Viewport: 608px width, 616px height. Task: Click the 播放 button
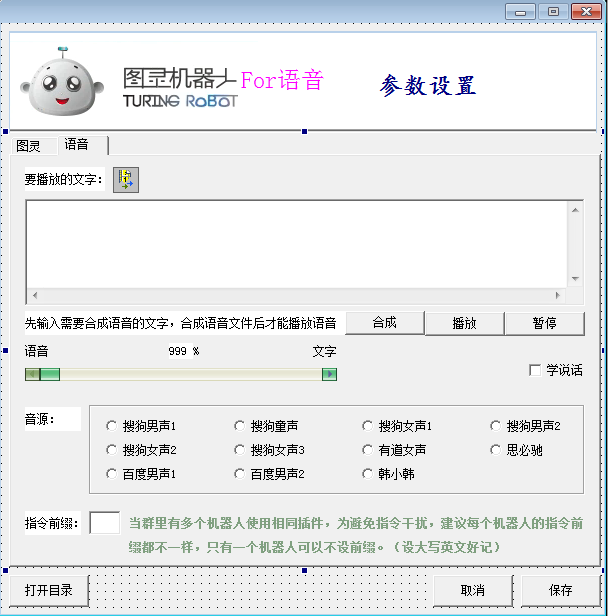464,323
